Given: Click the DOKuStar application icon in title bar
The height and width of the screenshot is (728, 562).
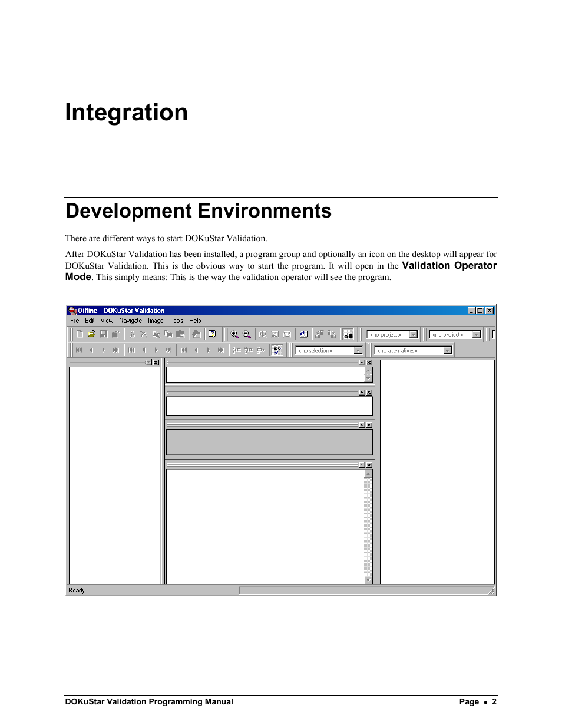Looking at the screenshot, I should [72, 311].
